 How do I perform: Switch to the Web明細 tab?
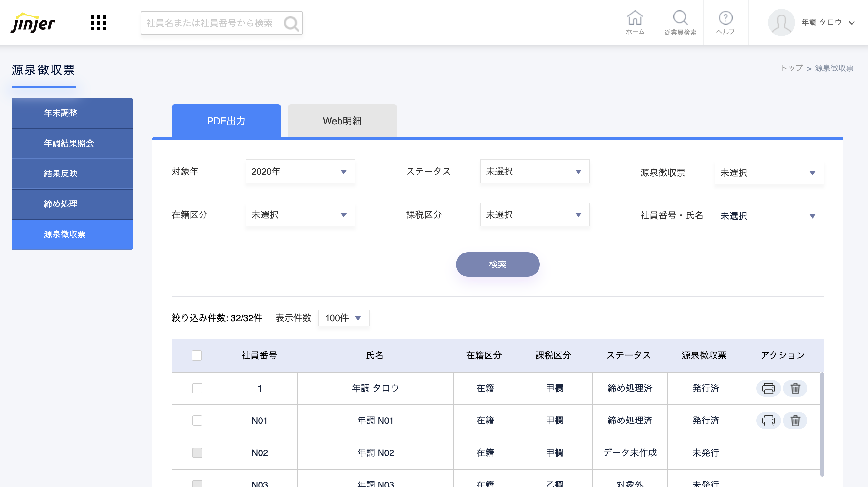342,121
